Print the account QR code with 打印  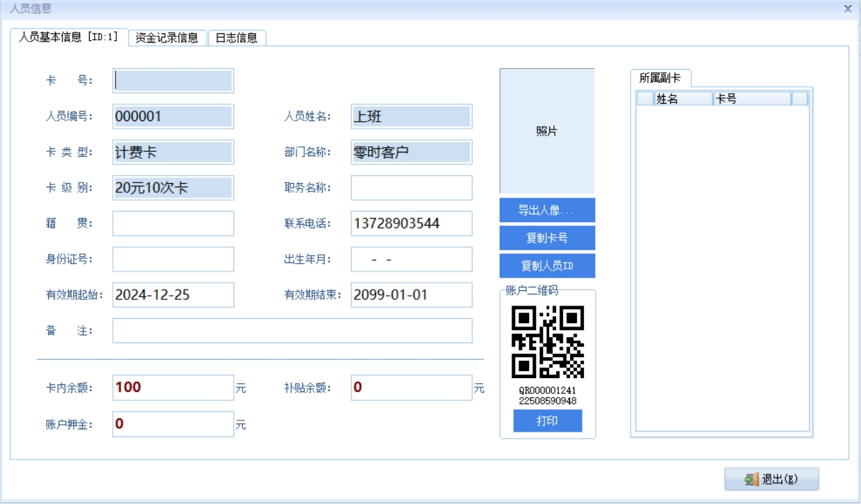coord(547,421)
